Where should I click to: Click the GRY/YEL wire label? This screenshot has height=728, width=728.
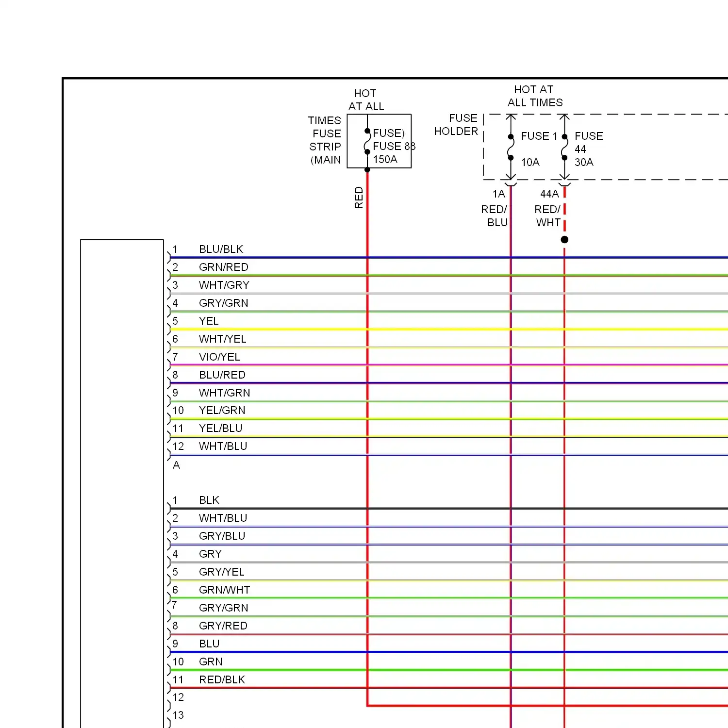(221, 572)
